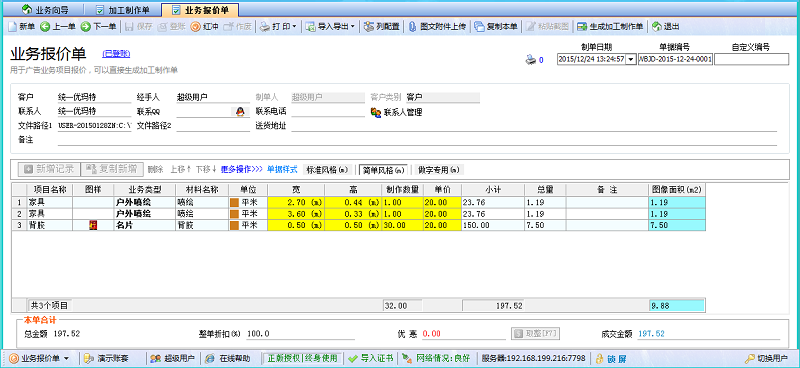Select 做字专用 style button

(439, 169)
